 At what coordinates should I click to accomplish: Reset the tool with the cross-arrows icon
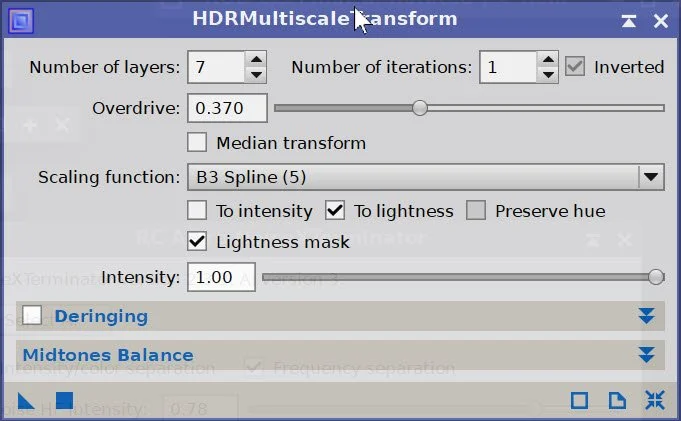[x=655, y=400]
